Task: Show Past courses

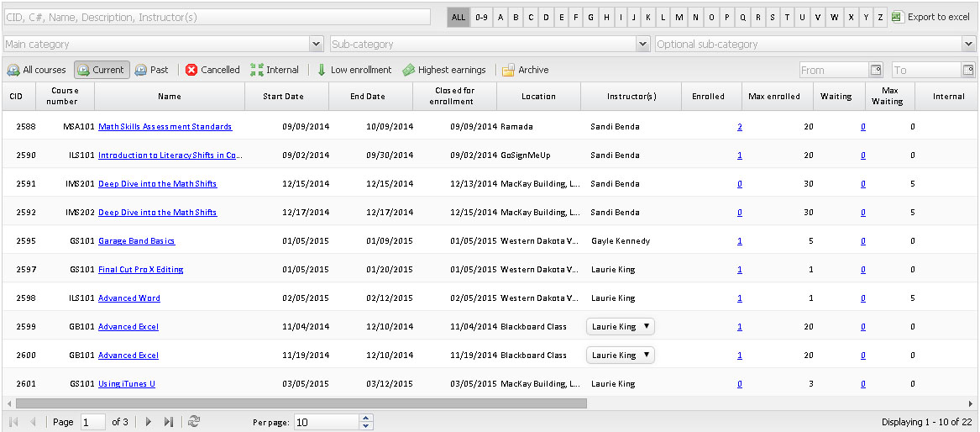Action: (x=151, y=70)
